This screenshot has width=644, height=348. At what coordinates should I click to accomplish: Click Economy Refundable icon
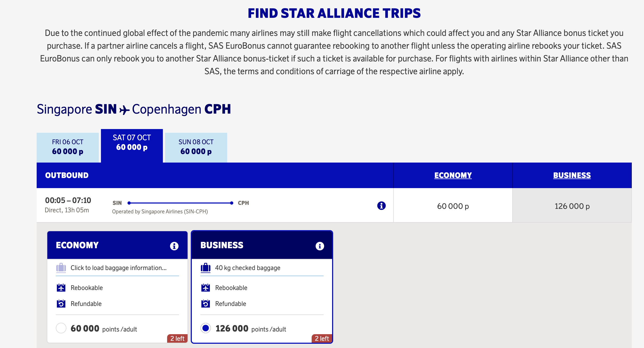tap(61, 304)
